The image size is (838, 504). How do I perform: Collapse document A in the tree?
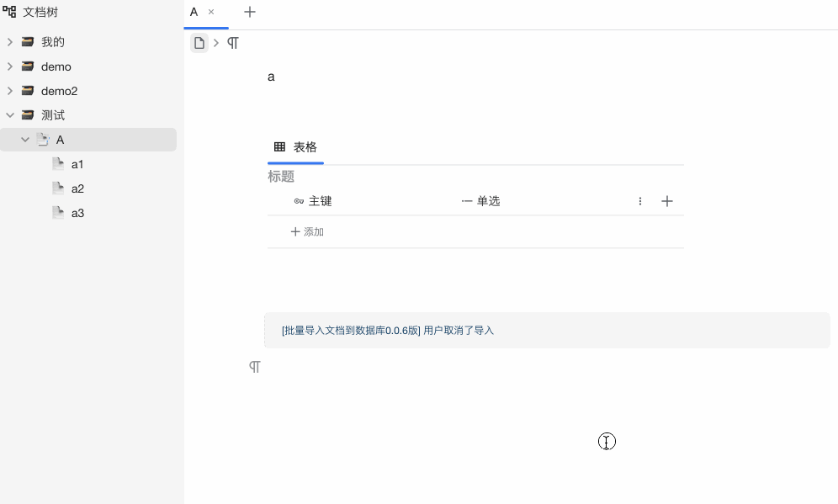(25, 140)
